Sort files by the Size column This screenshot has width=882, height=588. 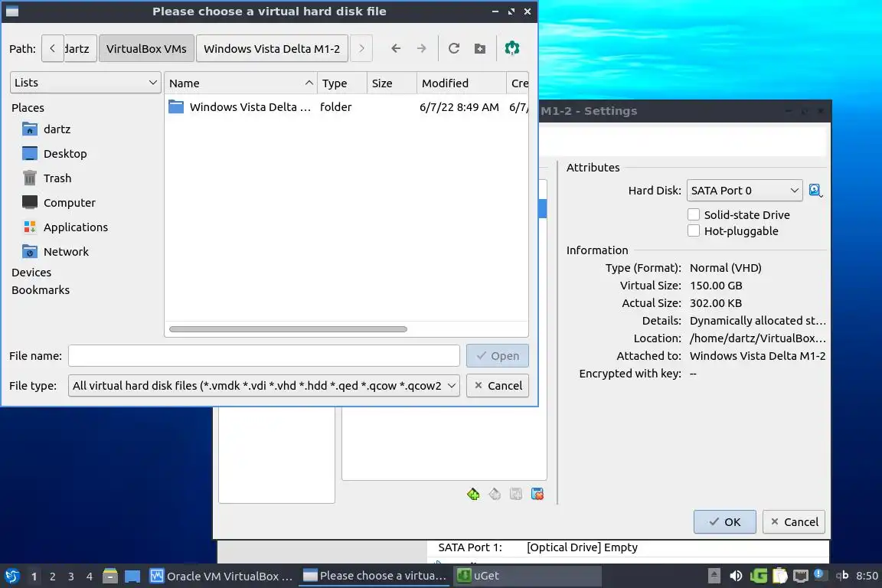(x=391, y=83)
